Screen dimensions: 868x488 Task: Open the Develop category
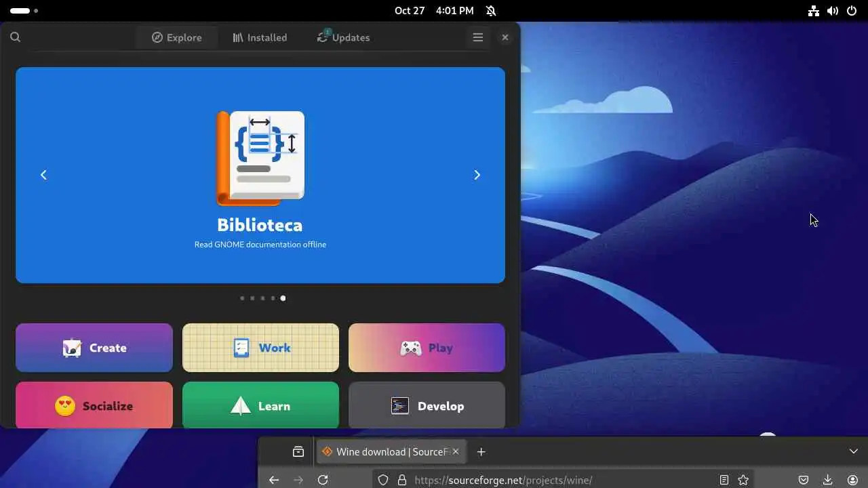point(427,405)
